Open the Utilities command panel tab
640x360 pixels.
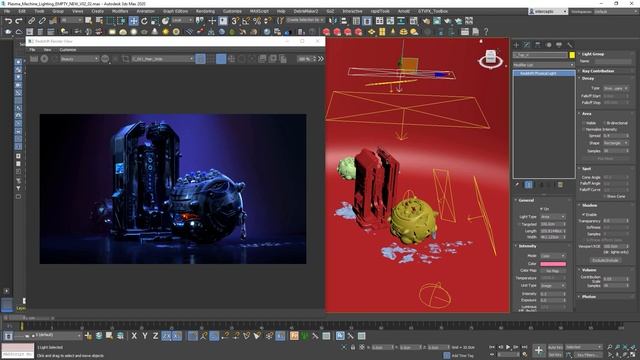[570, 45]
